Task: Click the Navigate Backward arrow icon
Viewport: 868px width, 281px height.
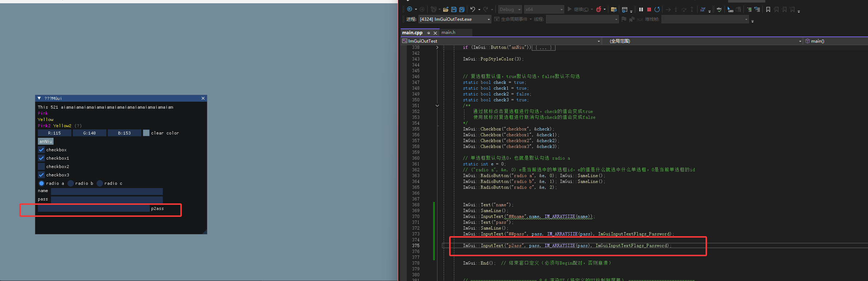Action: click(409, 9)
